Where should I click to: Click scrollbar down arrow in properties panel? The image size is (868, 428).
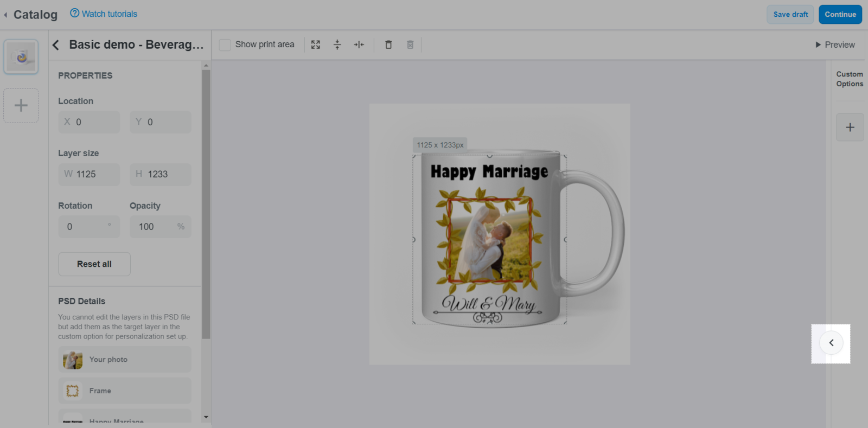point(206,418)
